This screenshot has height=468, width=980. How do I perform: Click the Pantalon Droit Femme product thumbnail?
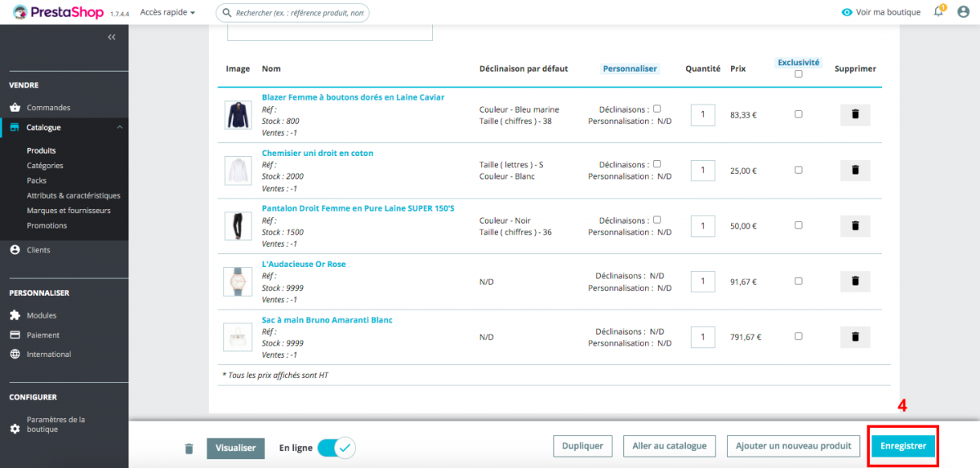tap(238, 226)
